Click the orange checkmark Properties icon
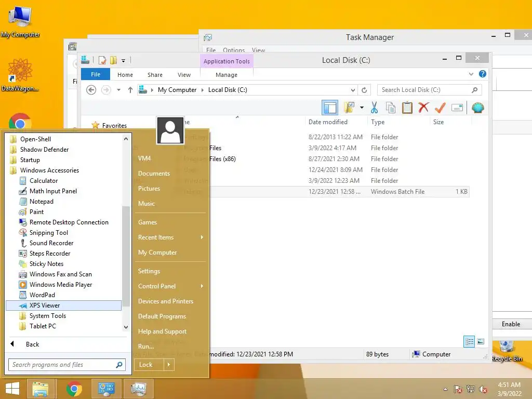 pyautogui.click(x=440, y=108)
